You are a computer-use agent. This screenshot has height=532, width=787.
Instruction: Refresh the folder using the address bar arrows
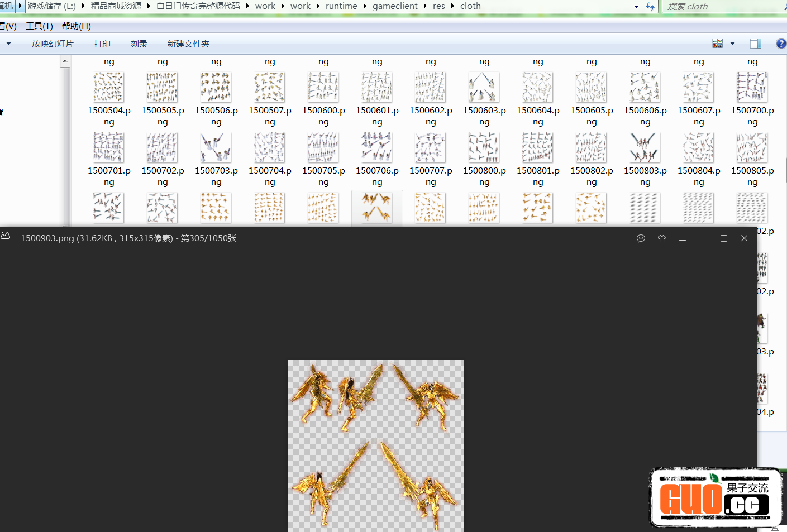(x=650, y=6)
